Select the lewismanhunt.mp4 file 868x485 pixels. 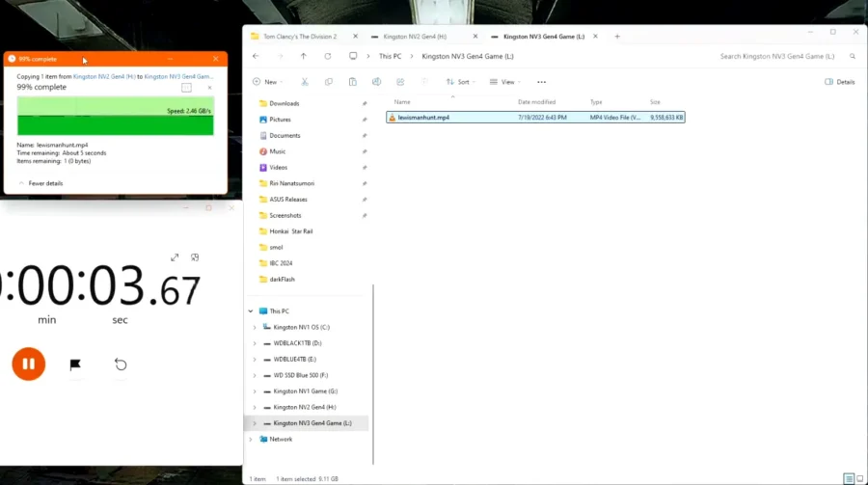[x=535, y=118]
